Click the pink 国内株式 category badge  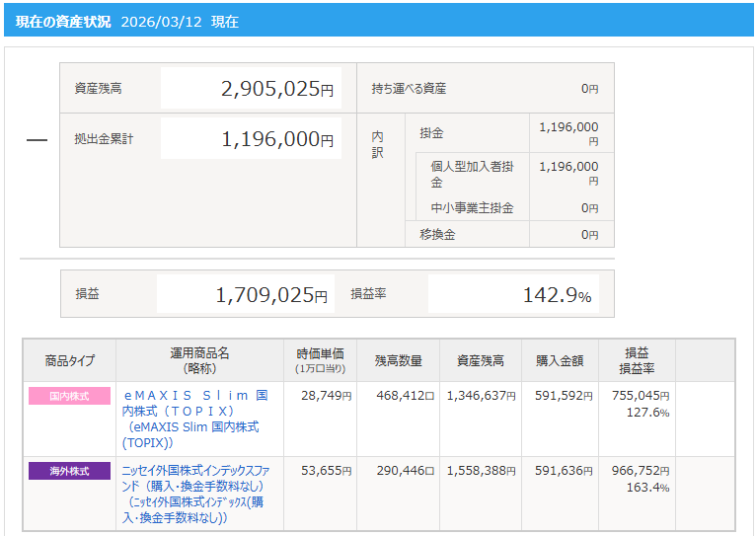pos(69,396)
